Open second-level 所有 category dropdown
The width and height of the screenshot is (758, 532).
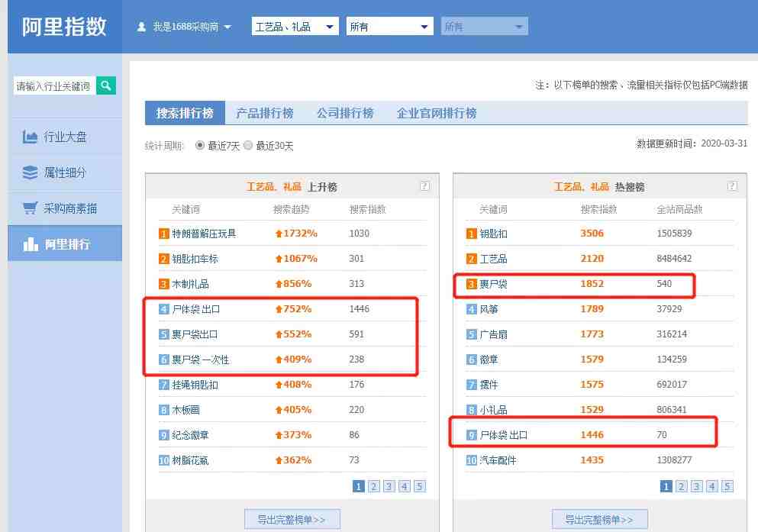[389, 26]
